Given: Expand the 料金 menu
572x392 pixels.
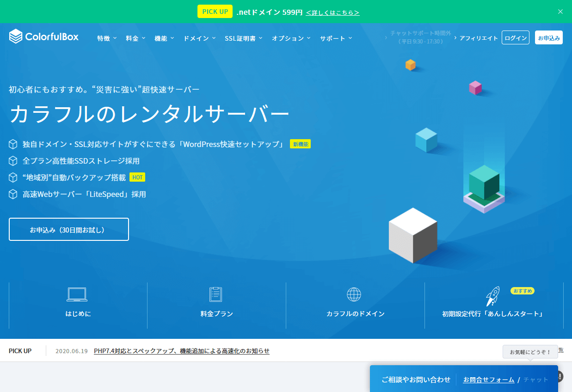Looking at the screenshot, I should [135, 38].
